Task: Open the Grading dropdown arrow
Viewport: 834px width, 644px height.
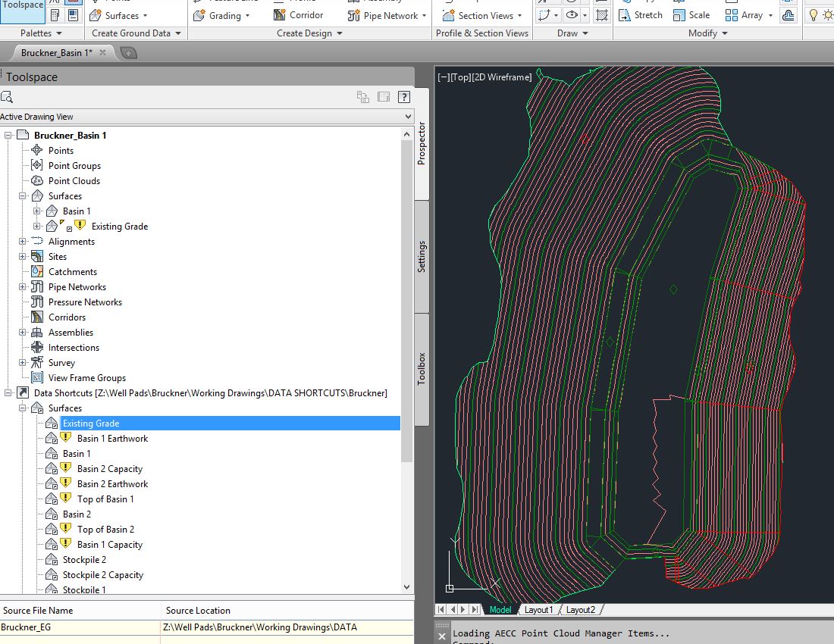Action: pyautogui.click(x=247, y=16)
